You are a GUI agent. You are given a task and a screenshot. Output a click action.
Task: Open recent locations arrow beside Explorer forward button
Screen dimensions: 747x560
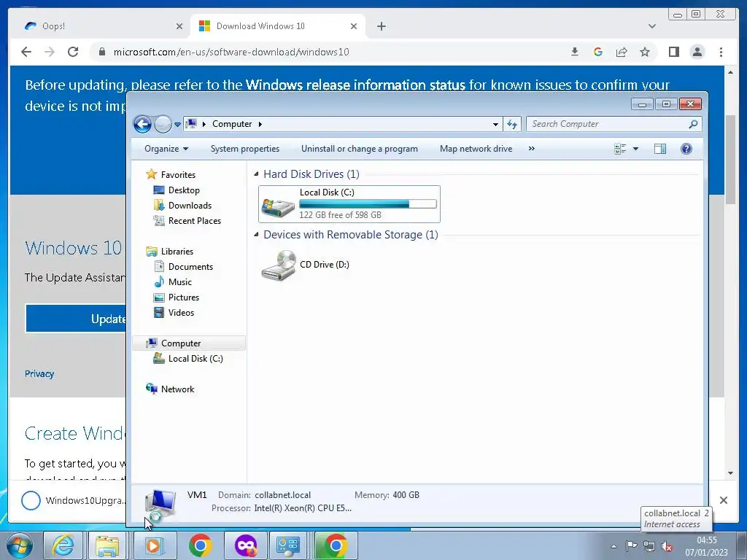(177, 124)
